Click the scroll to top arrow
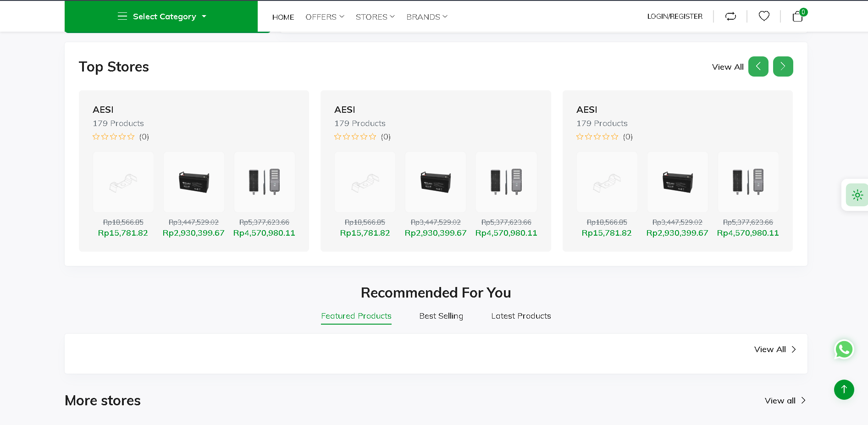This screenshot has width=868, height=425. (x=844, y=390)
